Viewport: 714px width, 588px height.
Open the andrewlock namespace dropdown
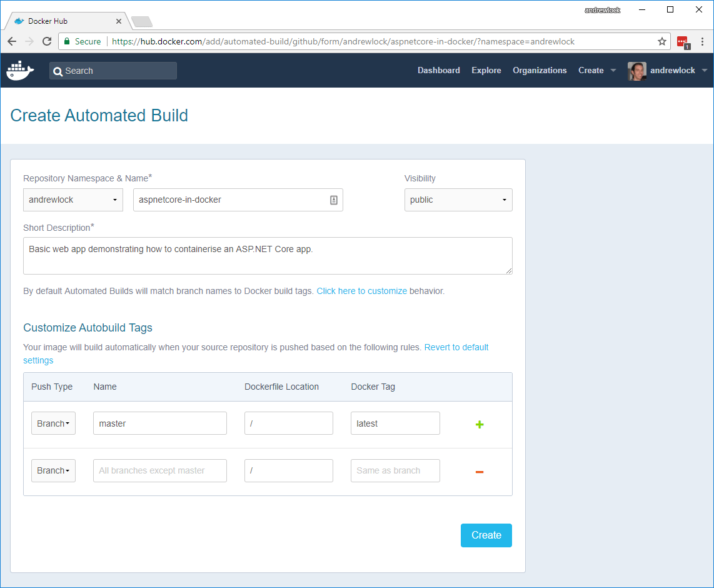(x=73, y=200)
